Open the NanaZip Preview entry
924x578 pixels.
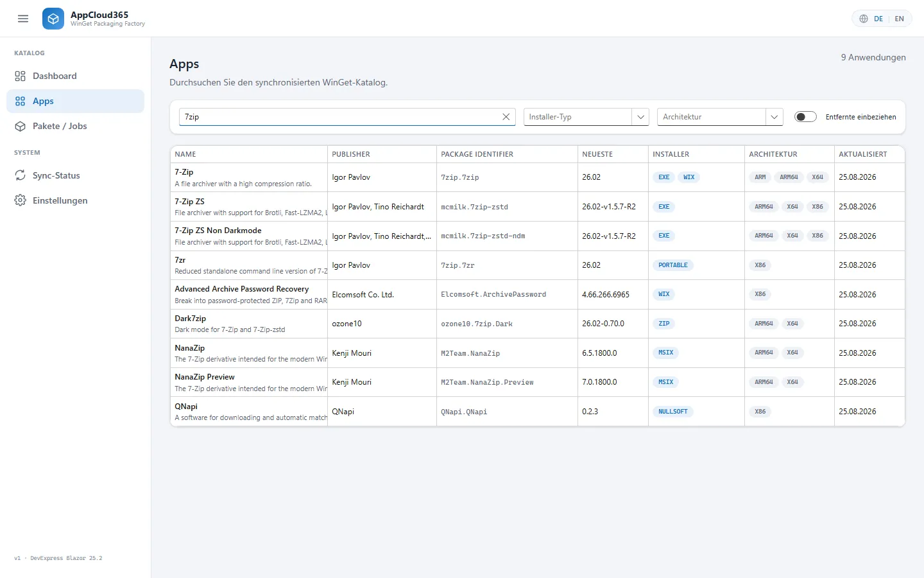point(205,377)
